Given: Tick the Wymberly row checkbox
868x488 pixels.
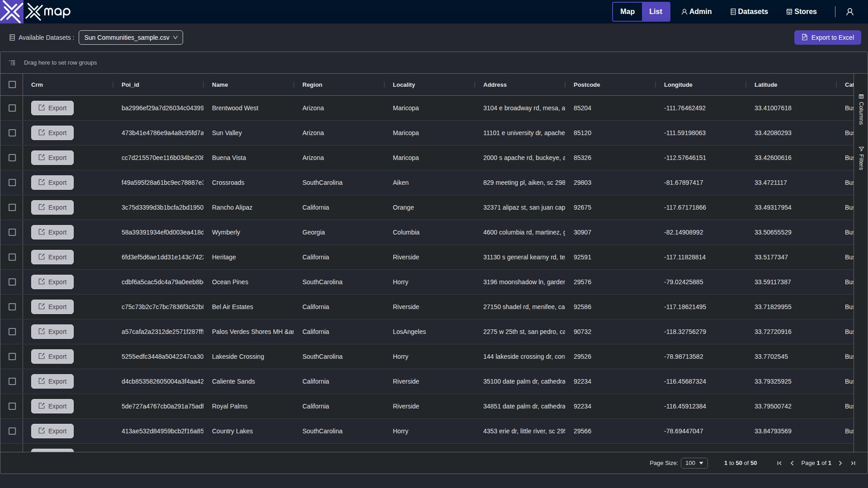Looking at the screenshot, I should (x=12, y=232).
